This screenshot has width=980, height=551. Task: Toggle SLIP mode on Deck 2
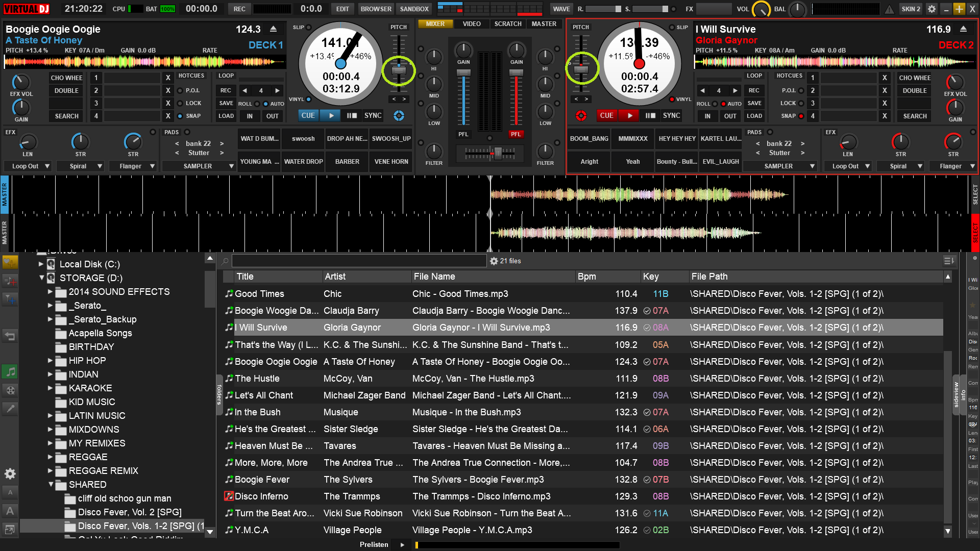point(672,27)
